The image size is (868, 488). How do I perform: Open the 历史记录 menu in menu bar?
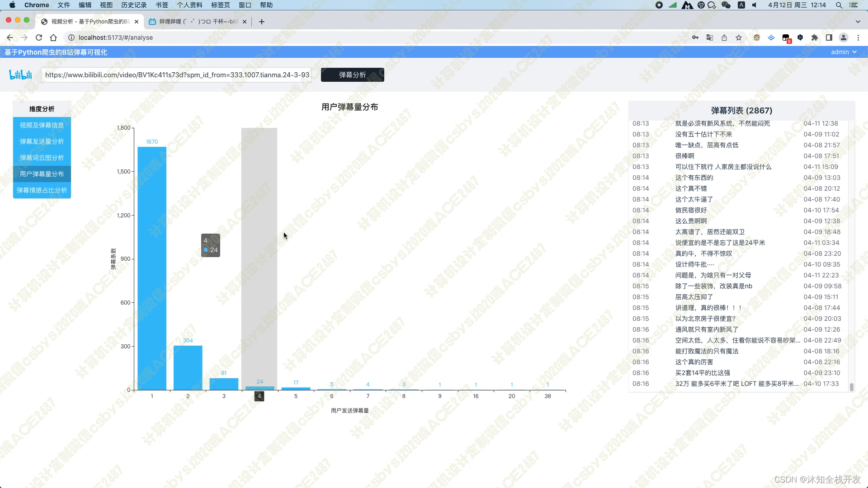click(134, 5)
